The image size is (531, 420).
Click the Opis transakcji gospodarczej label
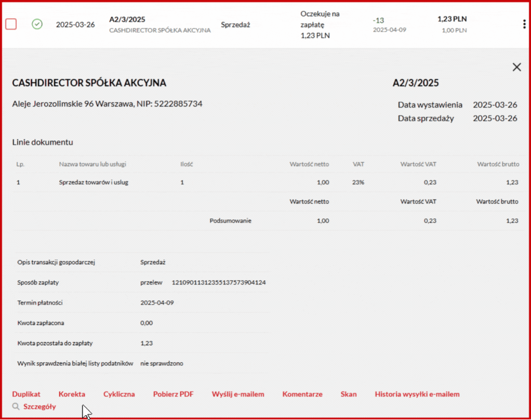point(56,262)
